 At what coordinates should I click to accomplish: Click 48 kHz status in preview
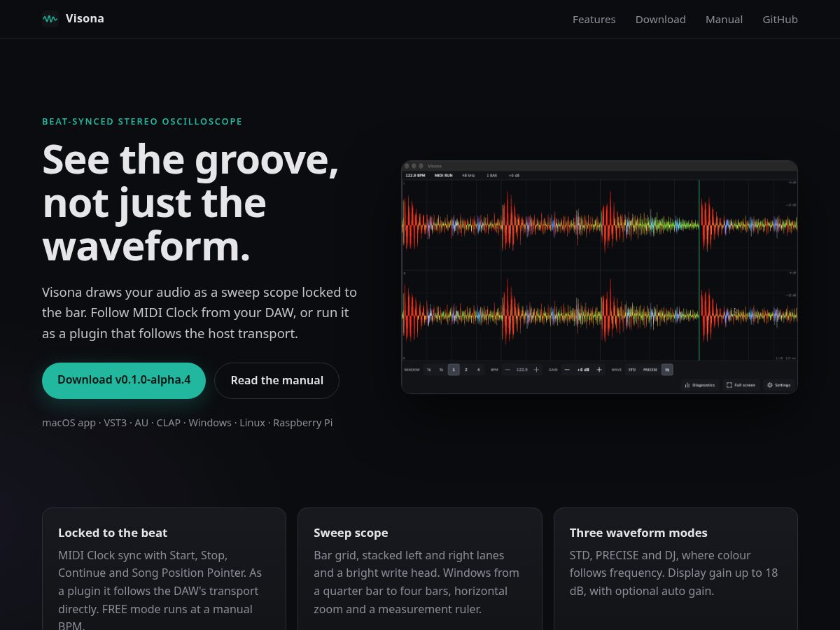(x=468, y=176)
